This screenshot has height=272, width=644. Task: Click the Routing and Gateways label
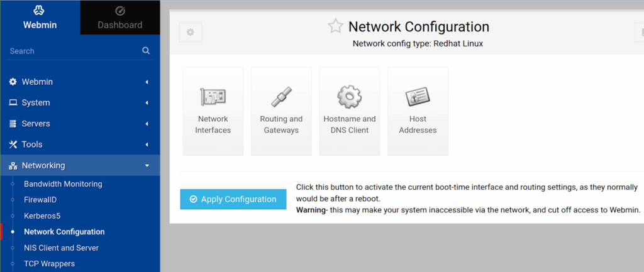click(x=281, y=125)
